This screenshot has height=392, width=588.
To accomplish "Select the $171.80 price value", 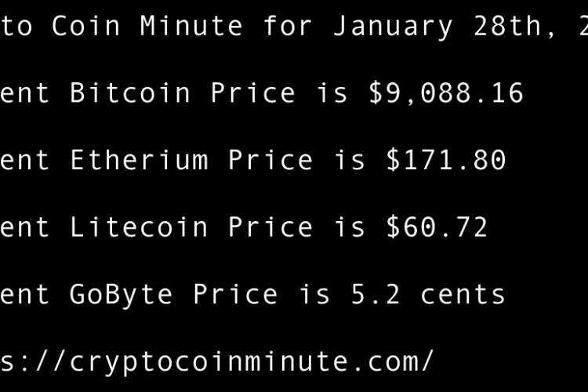I will click(445, 161).
